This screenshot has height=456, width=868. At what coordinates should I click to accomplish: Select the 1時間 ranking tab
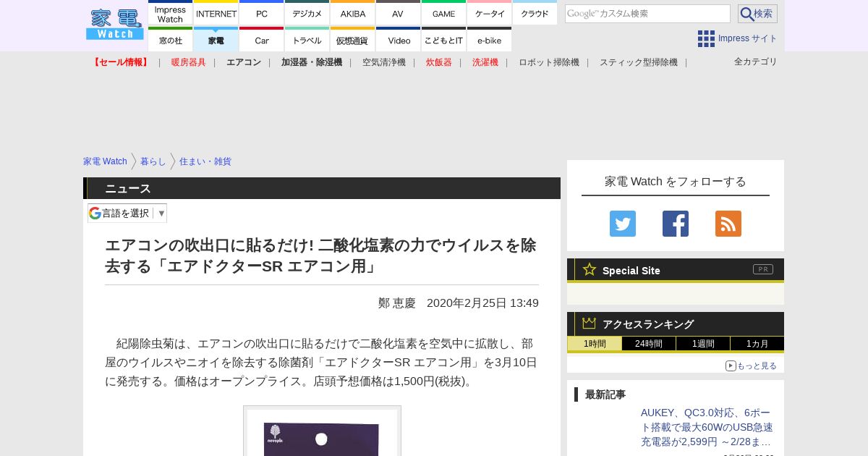[595, 344]
